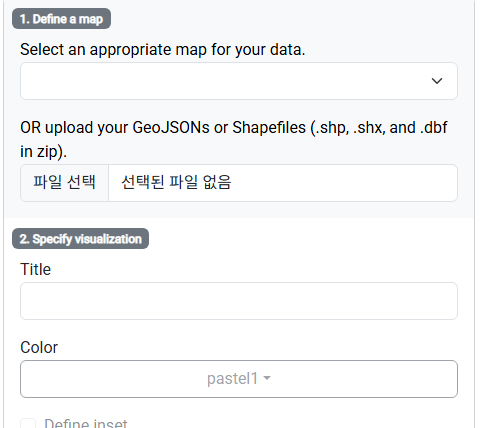Click the chevron arrow in the map selector

click(x=437, y=81)
